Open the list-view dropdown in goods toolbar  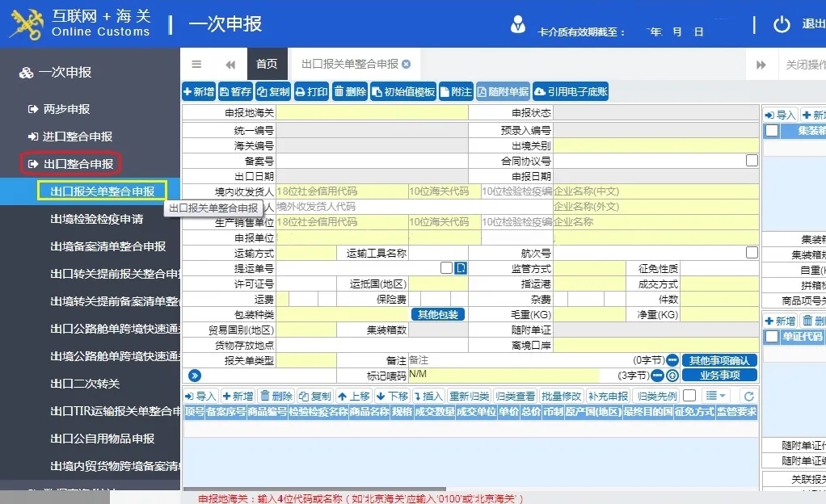(715, 396)
